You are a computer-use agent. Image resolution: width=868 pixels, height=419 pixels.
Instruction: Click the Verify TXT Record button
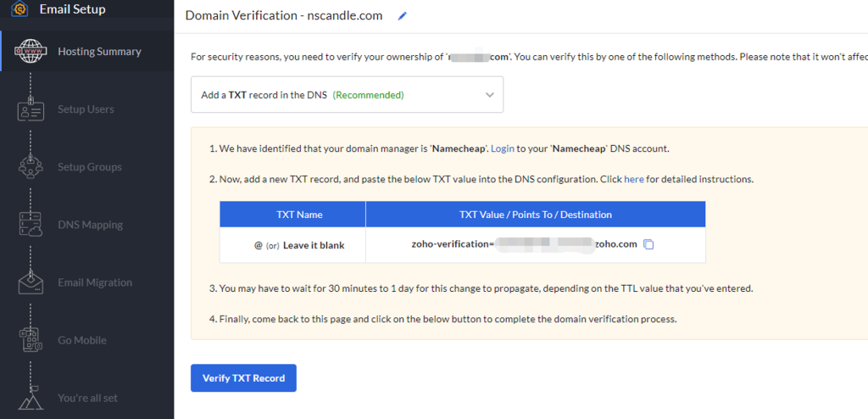click(x=243, y=378)
